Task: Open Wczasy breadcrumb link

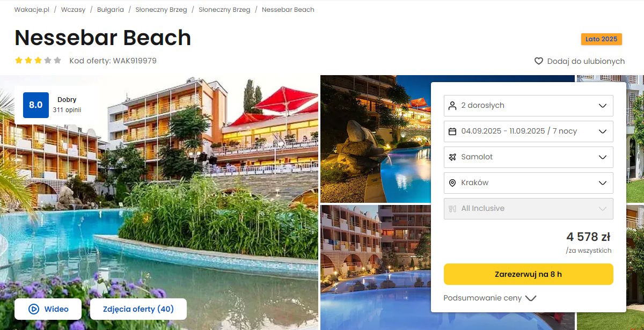Action: [73, 10]
